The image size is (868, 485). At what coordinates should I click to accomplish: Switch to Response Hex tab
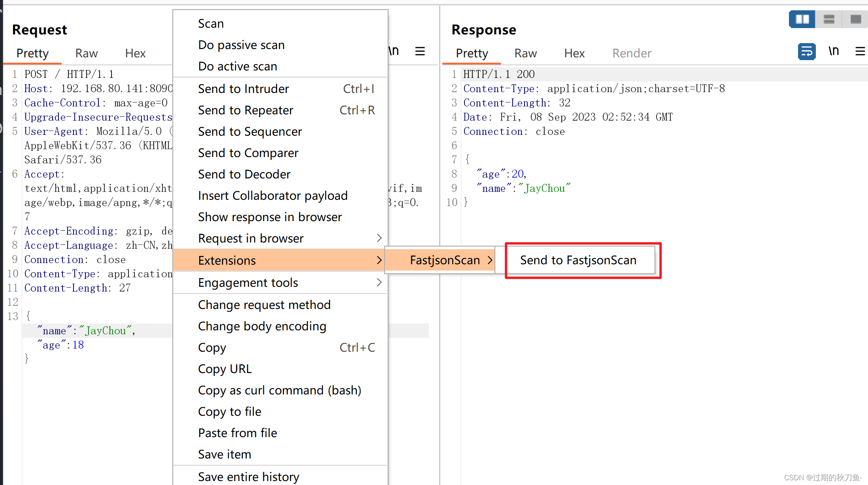click(x=574, y=53)
